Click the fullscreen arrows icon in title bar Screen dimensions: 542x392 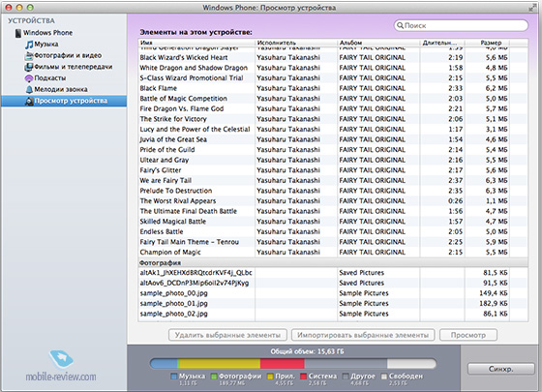532,8
